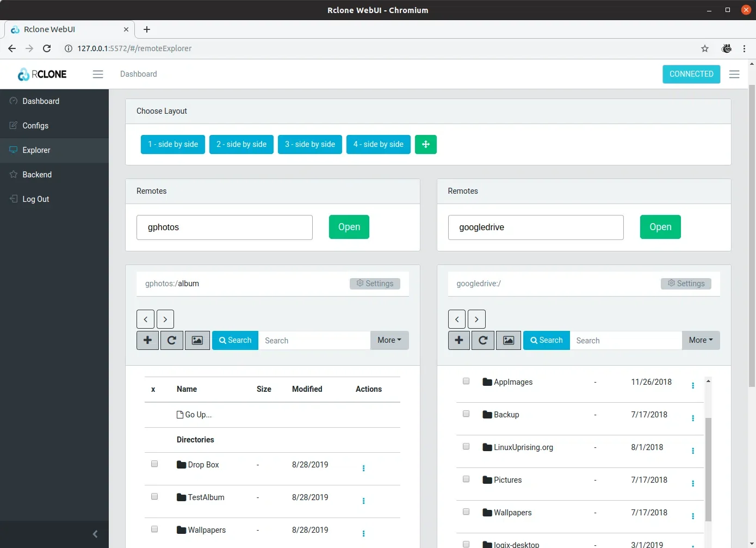Check the Drop Box folder checkbox
Image resolution: width=756 pixels, height=548 pixels.
click(x=154, y=464)
